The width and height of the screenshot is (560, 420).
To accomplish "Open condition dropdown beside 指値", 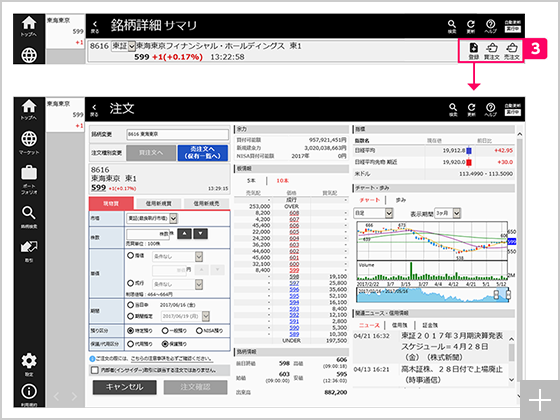I will pyautogui.click(x=178, y=256).
